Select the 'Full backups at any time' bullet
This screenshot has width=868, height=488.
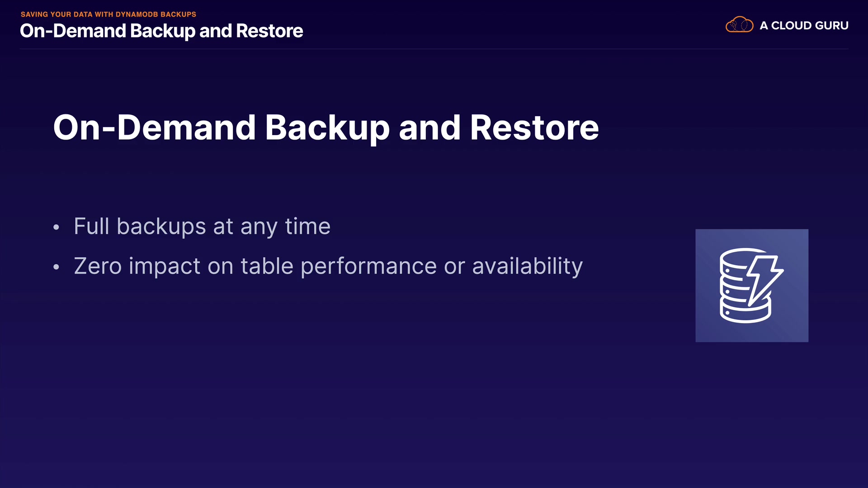point(202,226)
